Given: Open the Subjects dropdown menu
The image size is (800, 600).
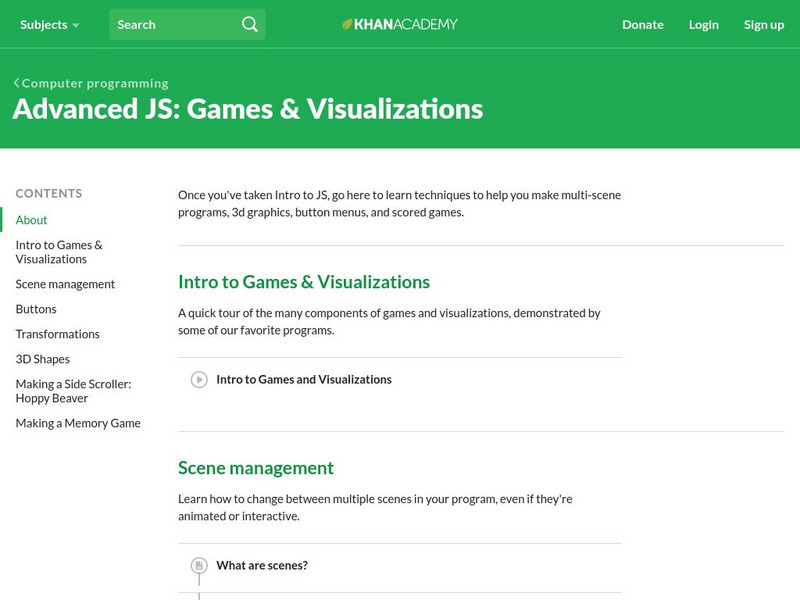Looking at the screenshot, I should [49, 24].
